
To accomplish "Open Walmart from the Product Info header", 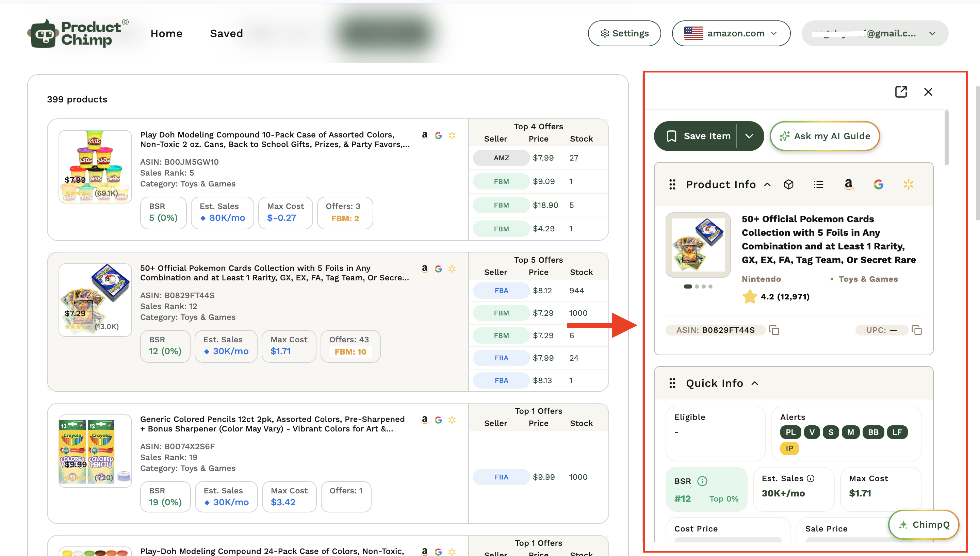I will (x=908, y=185).
